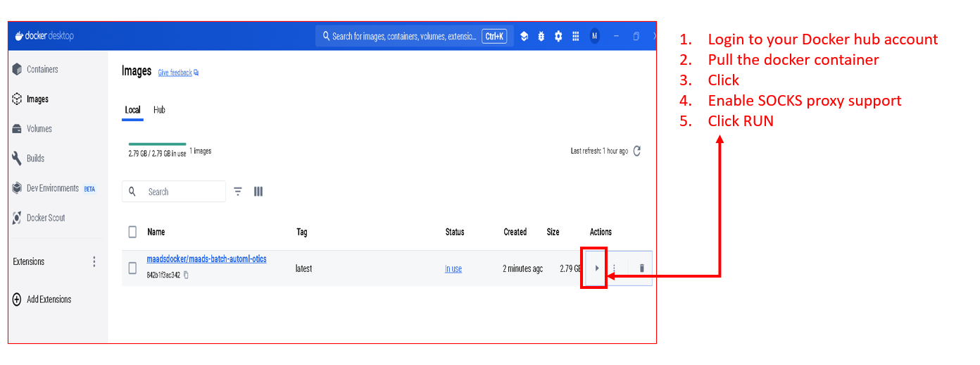Open the Troubleshoot bug icon
Viewport: 980px width, 365px height.
(541, 36)
